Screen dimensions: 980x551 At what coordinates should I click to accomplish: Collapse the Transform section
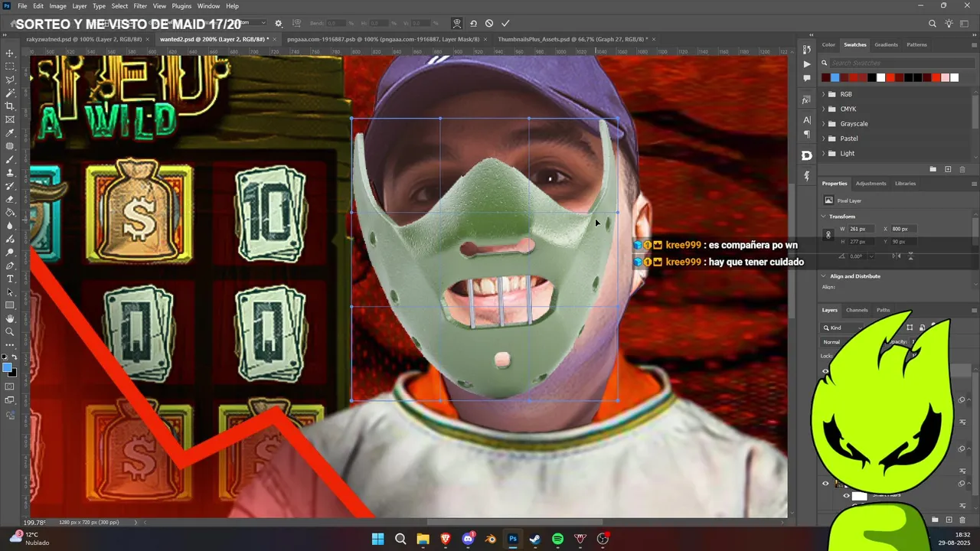(824, 217)
